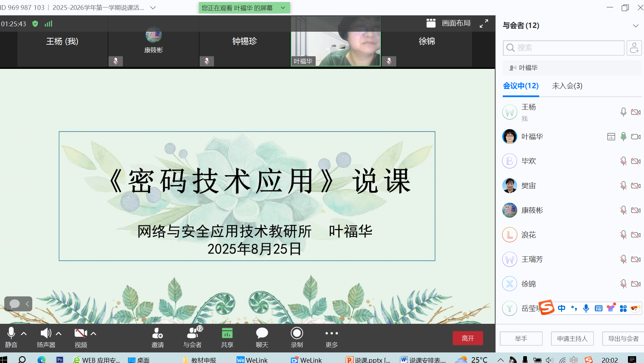Toggle 王杨's microphone in participant list

pyautogui.click(x=623, y=112)
